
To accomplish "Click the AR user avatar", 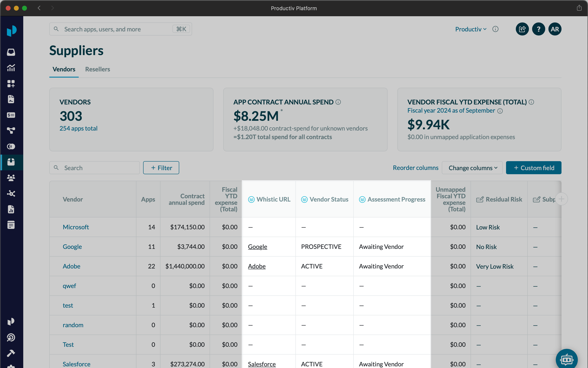I will point(555,29).
